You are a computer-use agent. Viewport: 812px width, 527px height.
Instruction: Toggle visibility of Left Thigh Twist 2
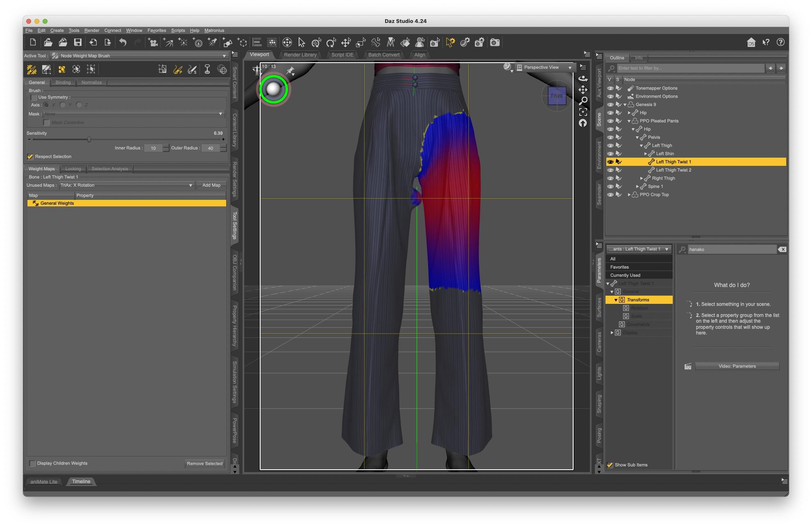click(610, 170)
